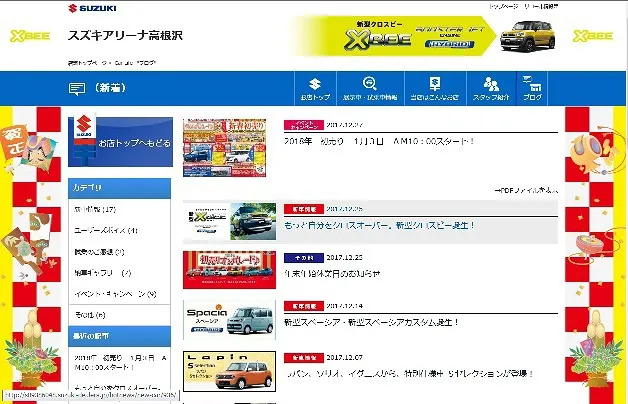This screenshot has width=628, height=404.
Task: Click the Suzuki logo at top left
Action: tap(93, 8)
